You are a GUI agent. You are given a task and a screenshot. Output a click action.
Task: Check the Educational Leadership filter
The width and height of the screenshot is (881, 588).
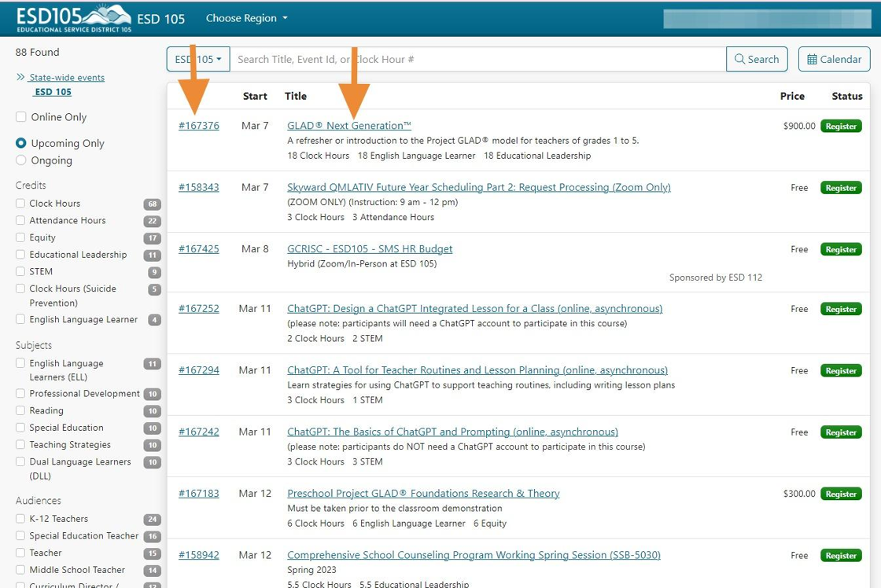(20, 255)
